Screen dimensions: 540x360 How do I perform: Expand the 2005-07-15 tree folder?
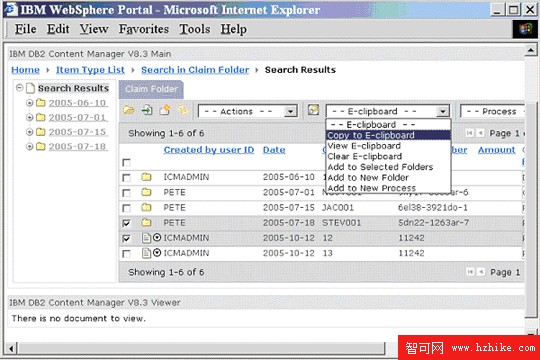click(30, 132)
